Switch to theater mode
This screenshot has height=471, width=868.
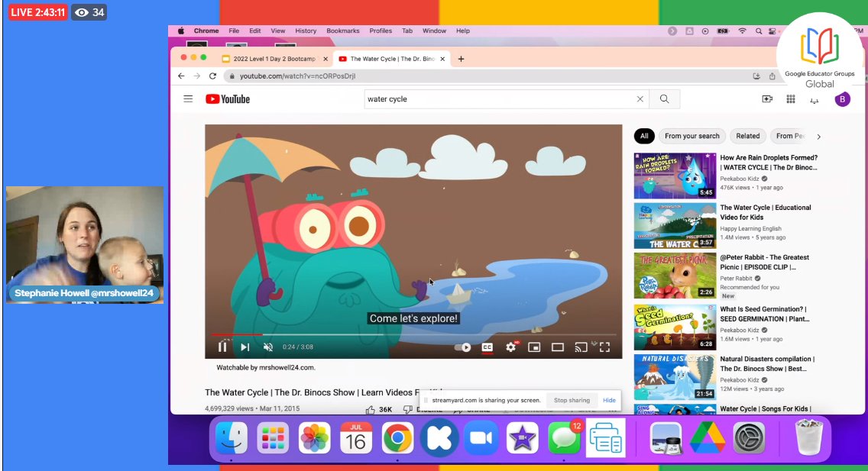(558, 347)
